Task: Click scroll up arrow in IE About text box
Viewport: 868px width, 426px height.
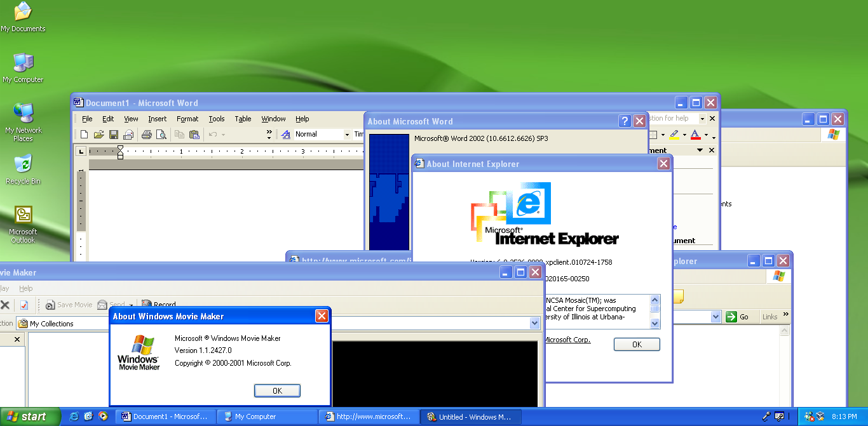Action: 655,299
